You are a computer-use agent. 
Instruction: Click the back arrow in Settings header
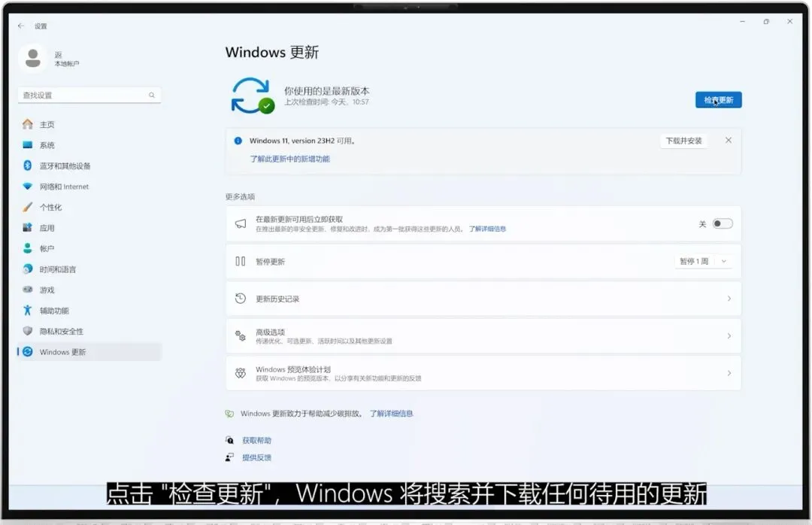[x=21, y=26]
